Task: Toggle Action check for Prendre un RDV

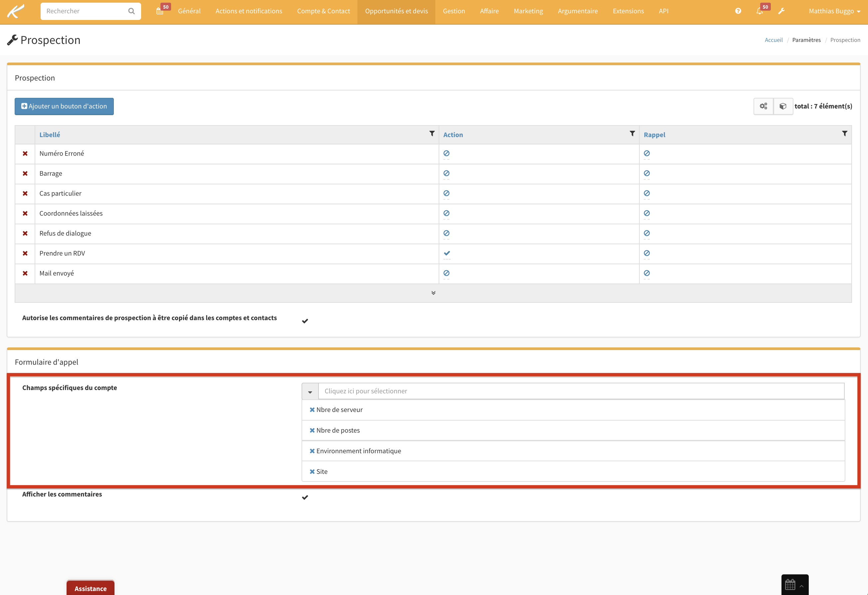Action: click(x=447, y=253)
